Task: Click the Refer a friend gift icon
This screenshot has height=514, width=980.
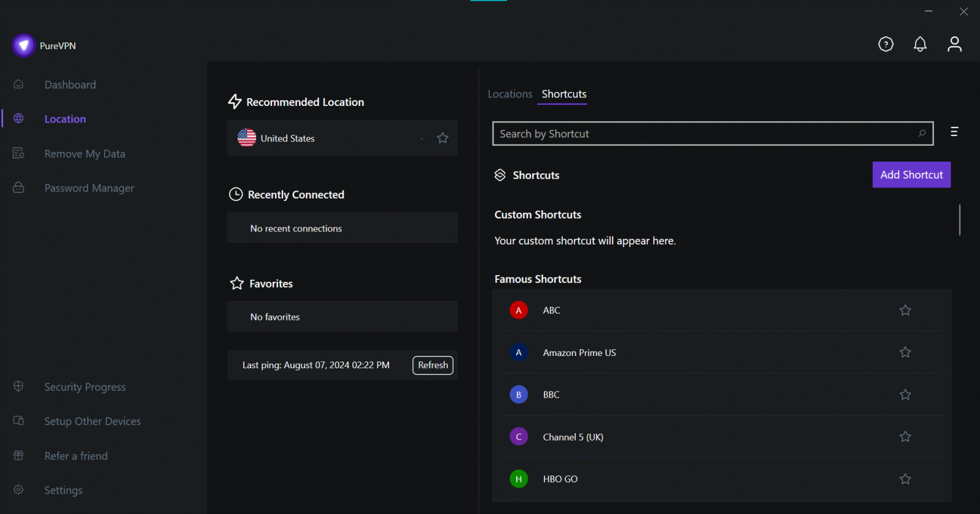Action: pyautogui.click(x=18, y=456)
